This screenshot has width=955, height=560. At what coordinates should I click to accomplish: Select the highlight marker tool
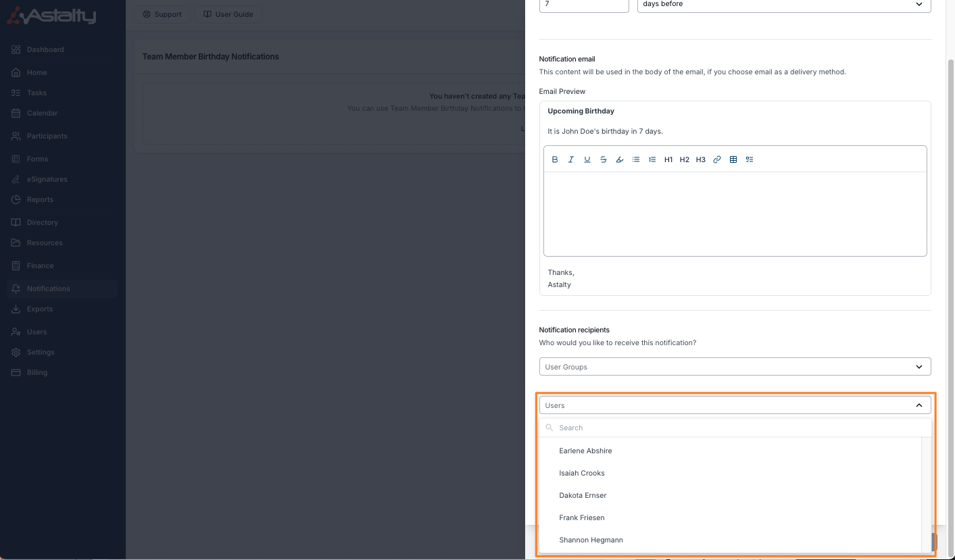point(620,159)
